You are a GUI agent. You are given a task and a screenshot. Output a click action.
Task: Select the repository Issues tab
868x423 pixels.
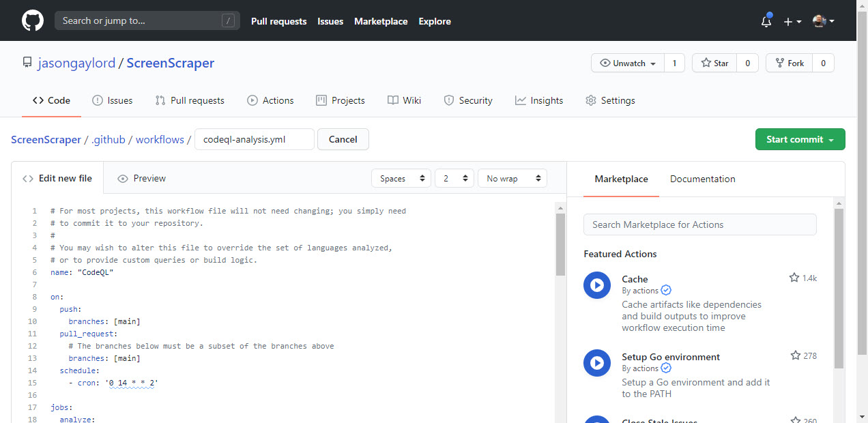(x=113, y=100)
